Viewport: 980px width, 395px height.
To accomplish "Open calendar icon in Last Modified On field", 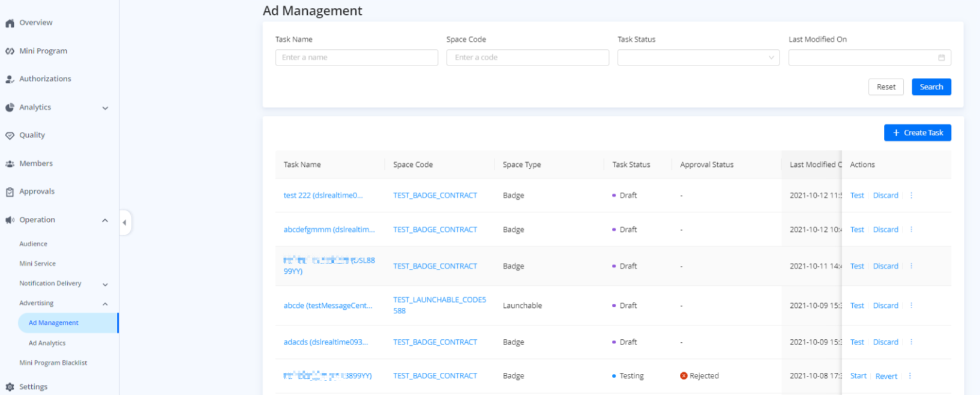I will [x=941, y=58].
